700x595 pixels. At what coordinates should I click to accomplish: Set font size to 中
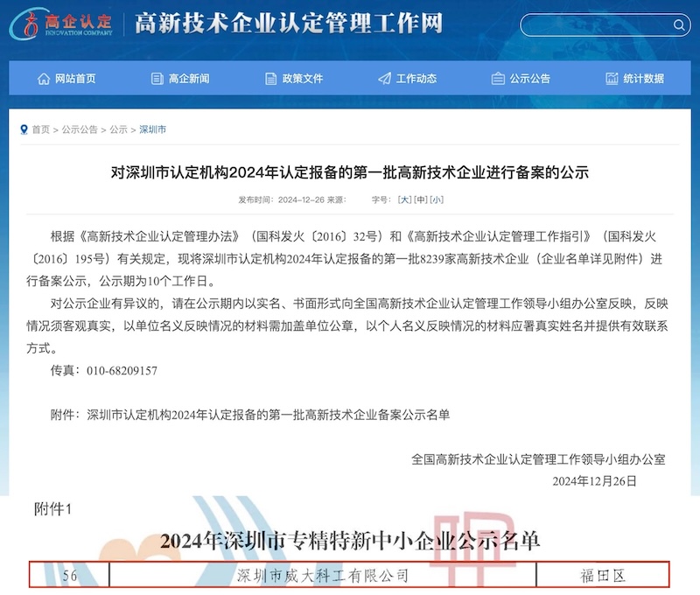coord(421,199)
